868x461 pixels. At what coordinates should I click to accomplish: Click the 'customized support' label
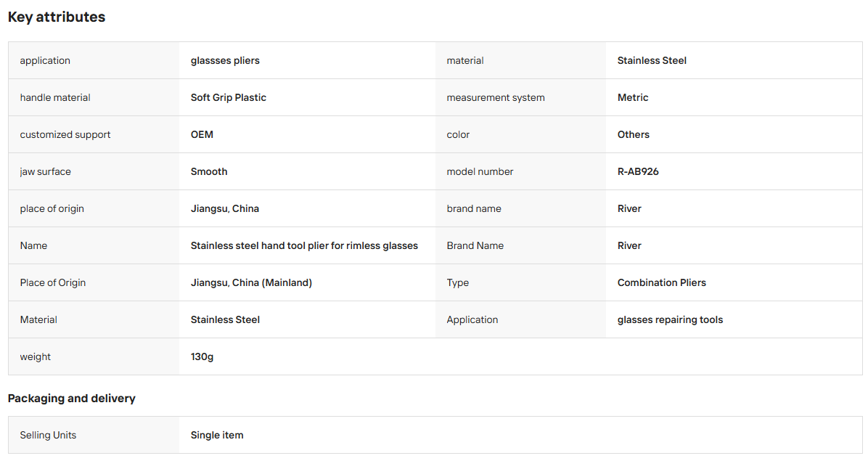tap(65, 134)
